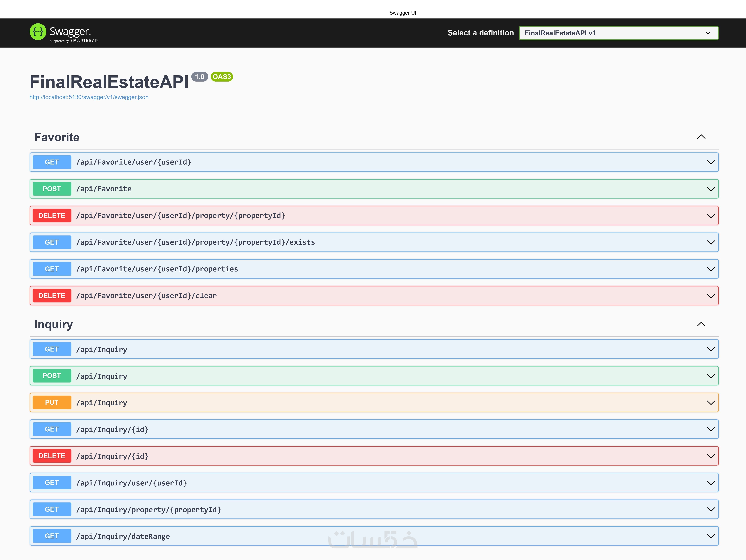Viewport: 746px width, 560px height.
Task: Expand arrow on PUT /api/Inquiry row
Action: click(x=711, y=402)
